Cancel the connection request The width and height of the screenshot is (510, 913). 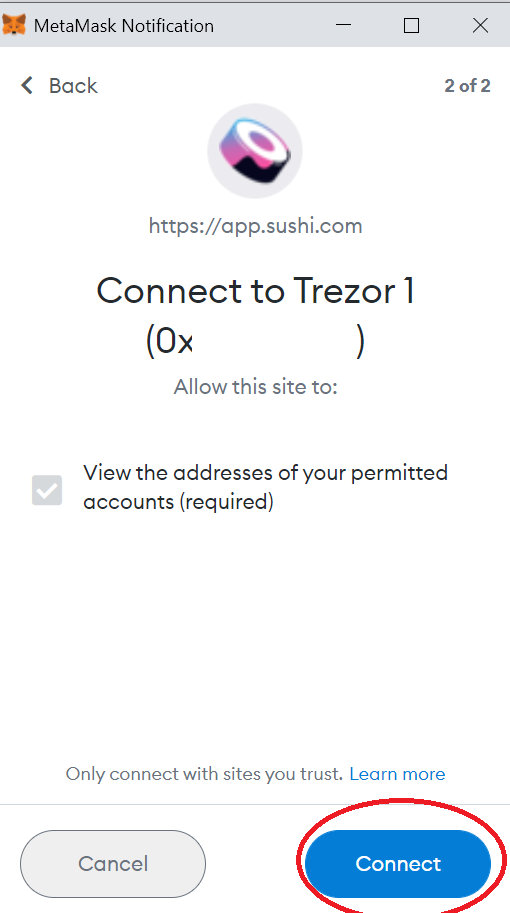[x=113, y=864]
